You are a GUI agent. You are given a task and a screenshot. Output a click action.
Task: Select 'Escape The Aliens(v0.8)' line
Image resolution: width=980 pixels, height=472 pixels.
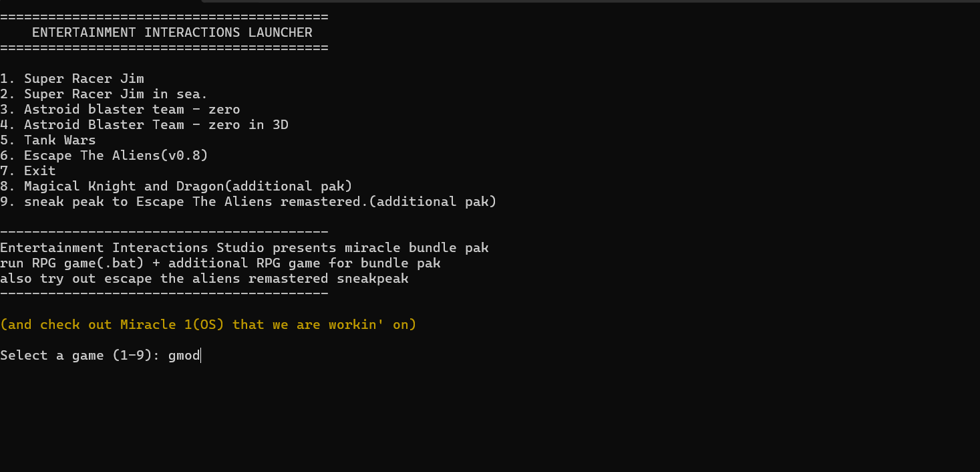tap(104, 155)
